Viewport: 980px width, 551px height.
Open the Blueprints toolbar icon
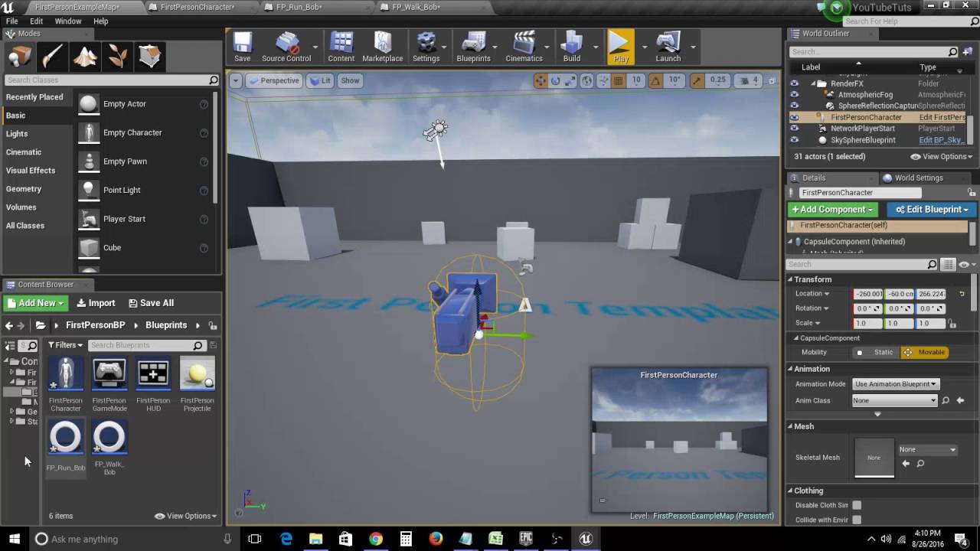click(473, 47)
